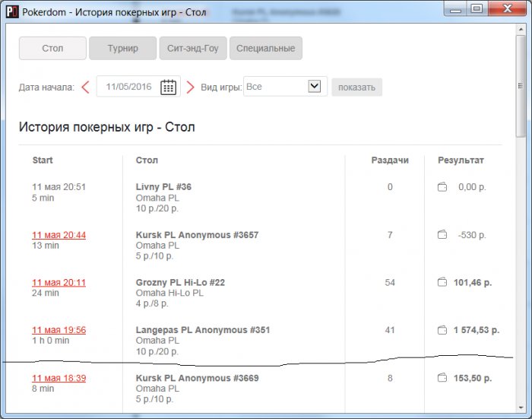Expand the Вид игры dropdown

click(x=315, y=87)
